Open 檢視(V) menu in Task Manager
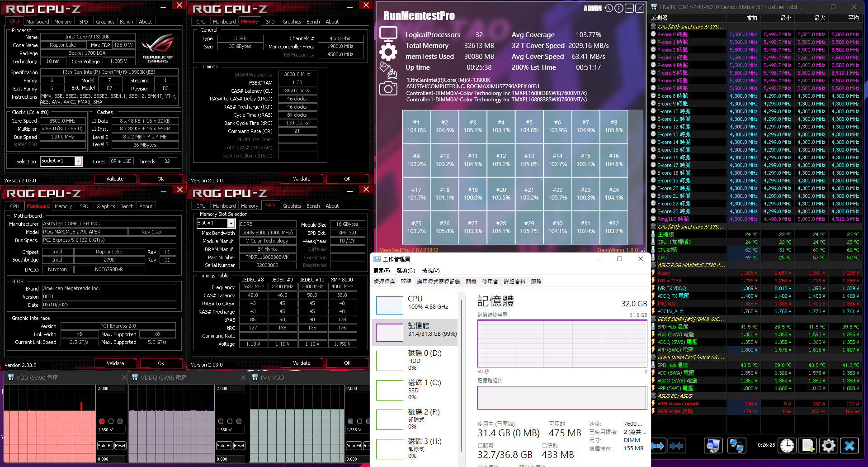868x467 pixels. [430, 270]
